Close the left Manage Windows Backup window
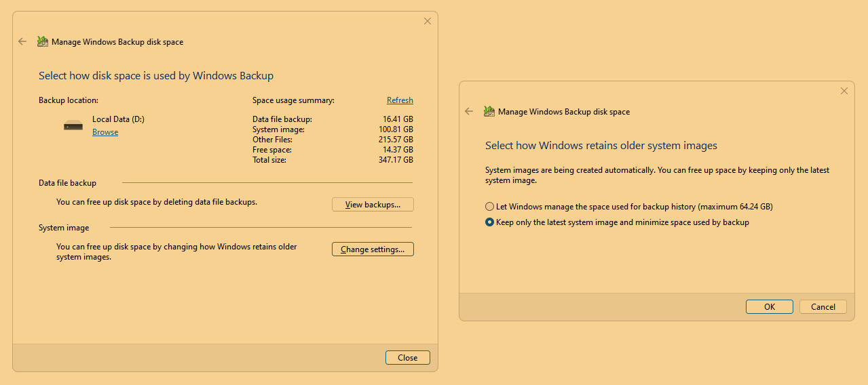This screenshot has width=868, height=385. click(428, 21)
